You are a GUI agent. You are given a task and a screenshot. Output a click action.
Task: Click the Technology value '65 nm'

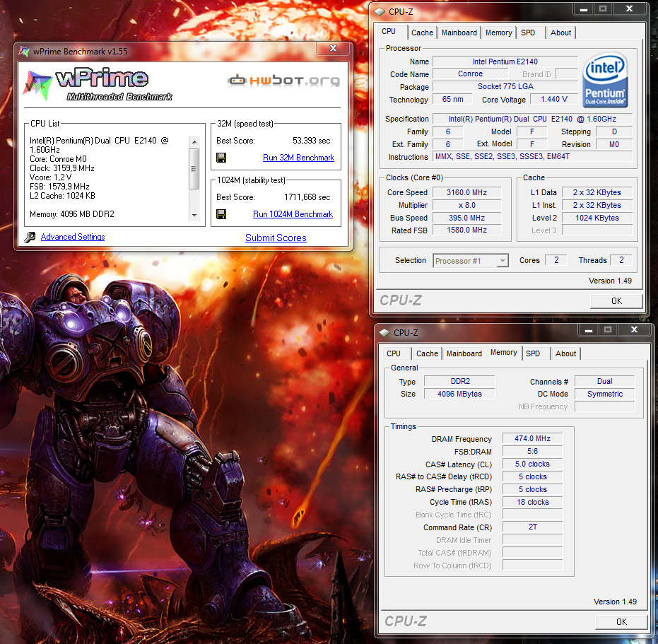[x=452, y=99]
